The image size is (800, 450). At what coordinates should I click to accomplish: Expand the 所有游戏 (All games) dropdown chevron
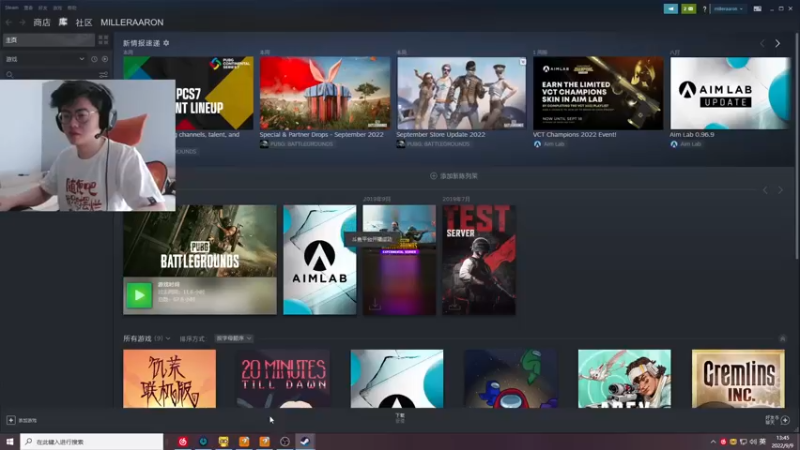pyautogui.click(x=168, y=339)
